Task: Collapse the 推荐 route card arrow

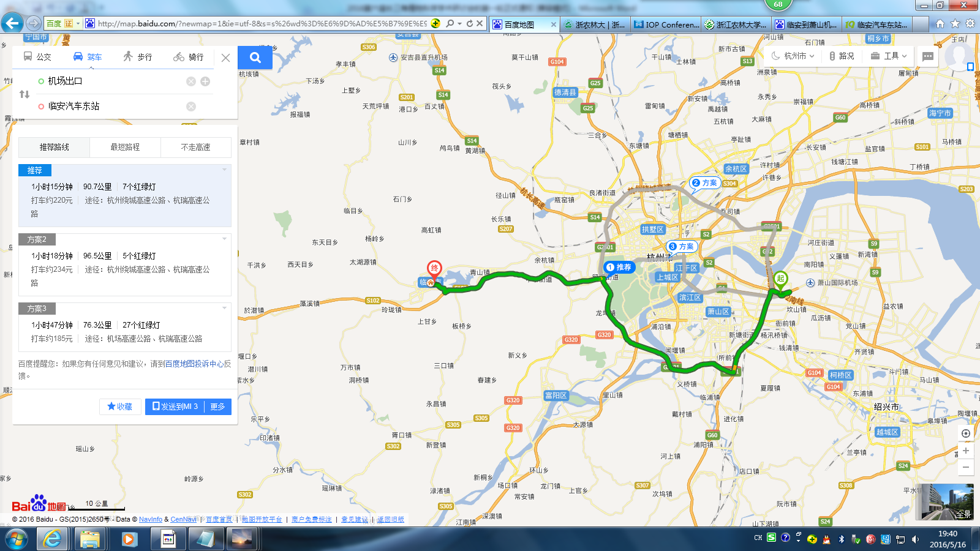Action: click(x=225, y=170)
